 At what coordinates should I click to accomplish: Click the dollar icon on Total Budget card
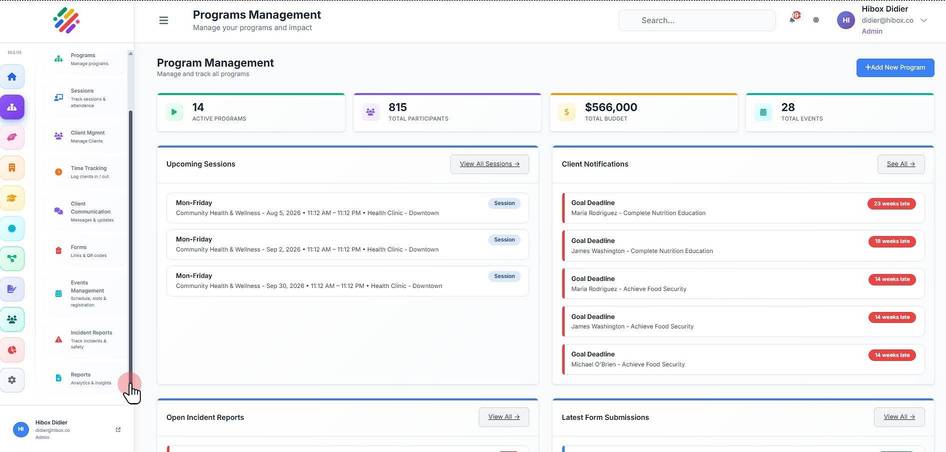(x=566, y=112)
